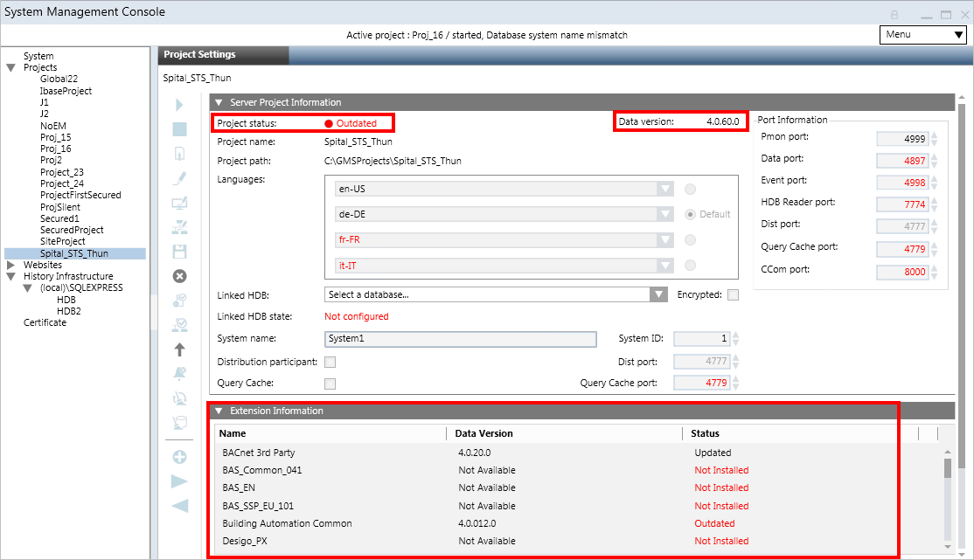Open the Menu dropdown
Screen dimensions: 974x560
[x=922, y=35]
